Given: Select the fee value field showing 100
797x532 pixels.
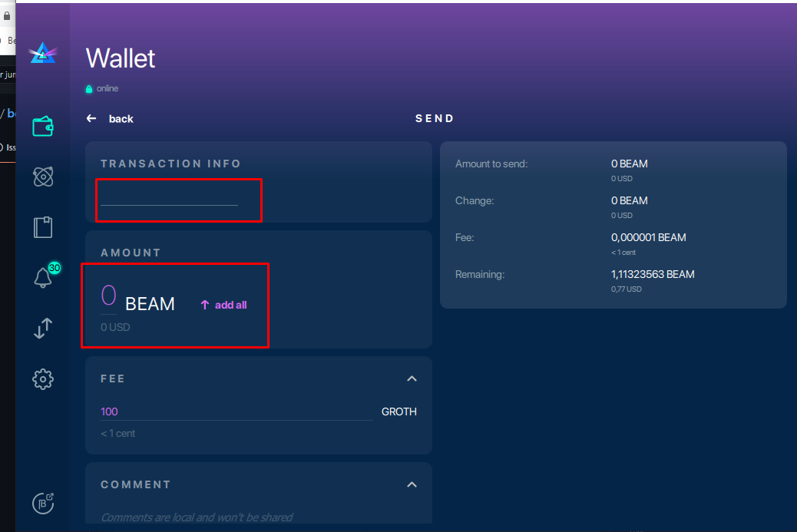Looking at the screenshot, I should pyautogui.click(x=109, y=411).
